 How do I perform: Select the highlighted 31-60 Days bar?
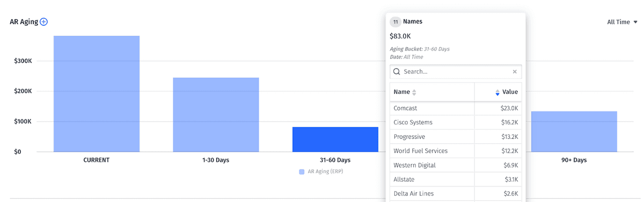click(335, 139)
